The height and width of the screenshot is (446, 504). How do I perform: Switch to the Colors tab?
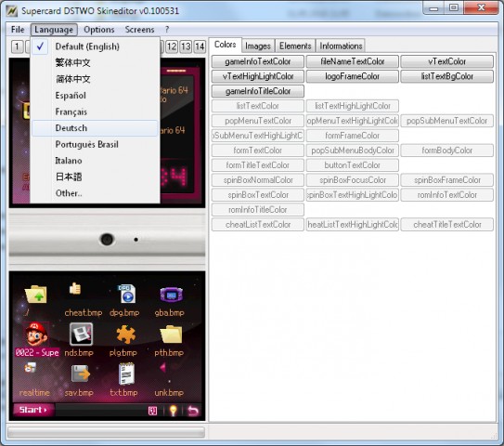pos(226,45)
